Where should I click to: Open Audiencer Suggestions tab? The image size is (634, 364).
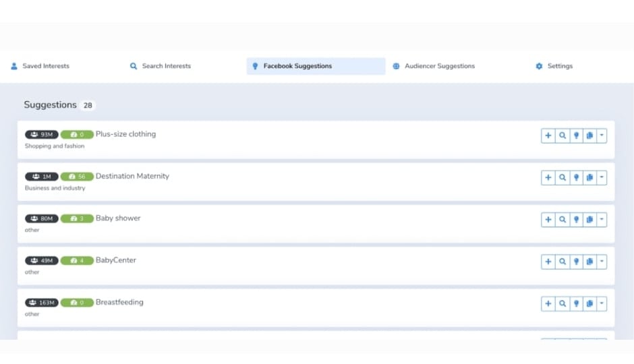[434, 66]
